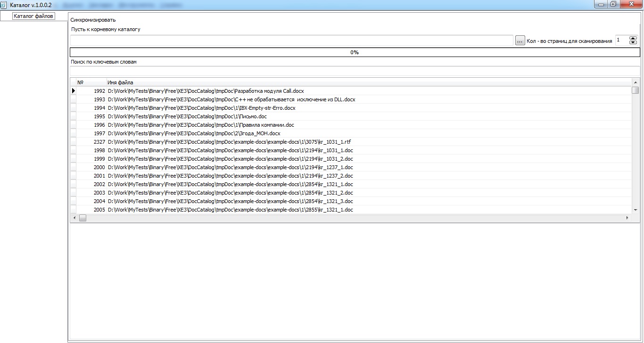Increase the pages-to-scan spinner value
The width and height of the screenshot is (644, 343).
[633, 38]
